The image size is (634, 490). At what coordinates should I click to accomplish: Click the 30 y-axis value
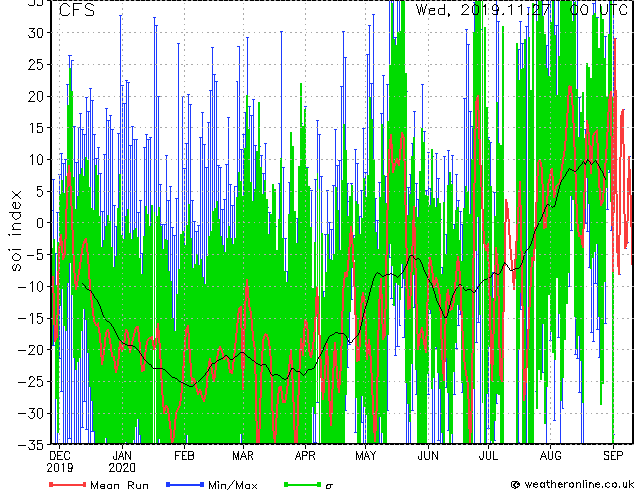pos(36,33)
